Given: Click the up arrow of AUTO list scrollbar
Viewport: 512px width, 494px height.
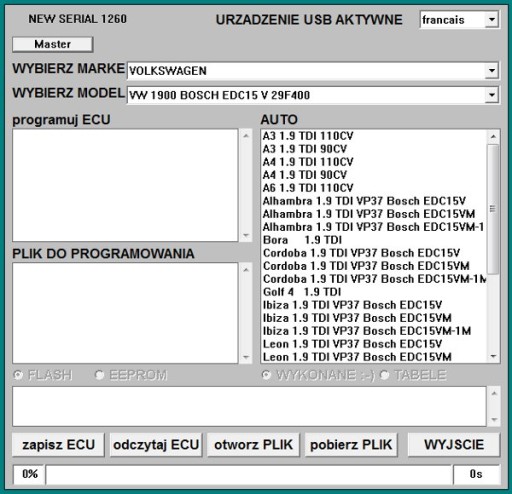Looking at the screenshot, I should click(x=493, y=137).
